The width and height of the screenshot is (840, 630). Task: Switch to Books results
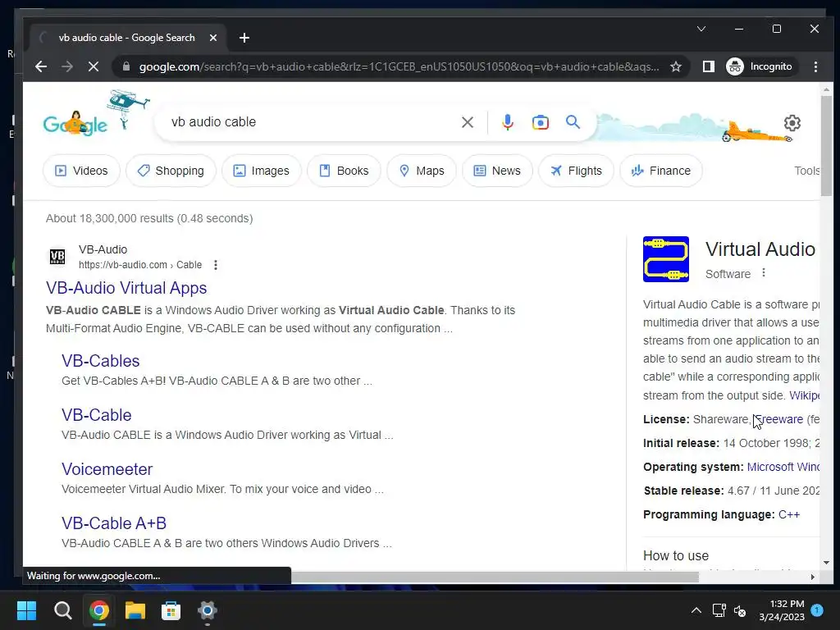click(x=344, y=171)
